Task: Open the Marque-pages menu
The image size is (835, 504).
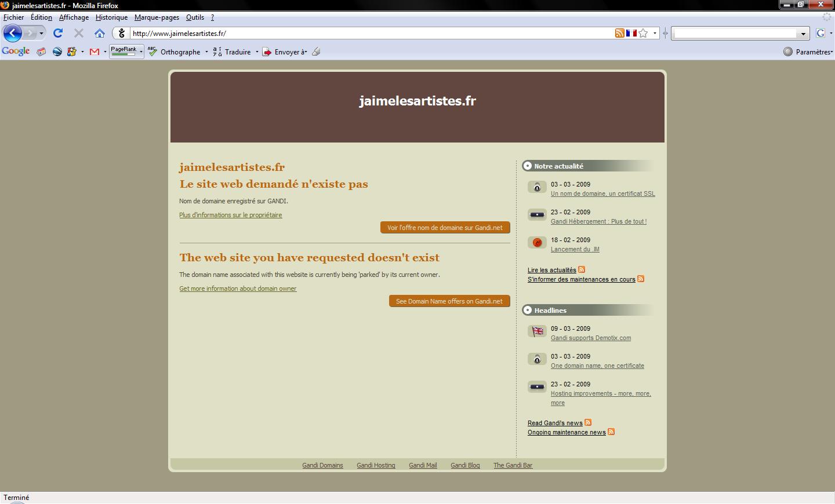Action: click(157, 17)
